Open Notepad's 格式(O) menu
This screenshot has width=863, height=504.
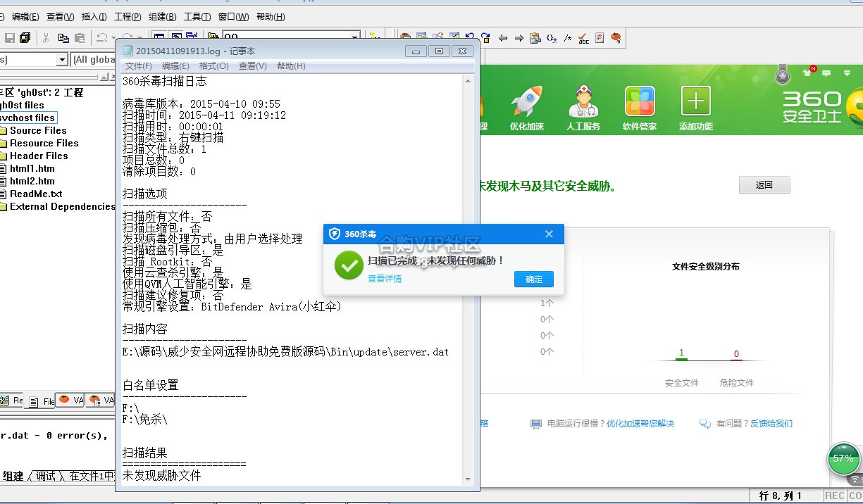(x=214, y=66)
